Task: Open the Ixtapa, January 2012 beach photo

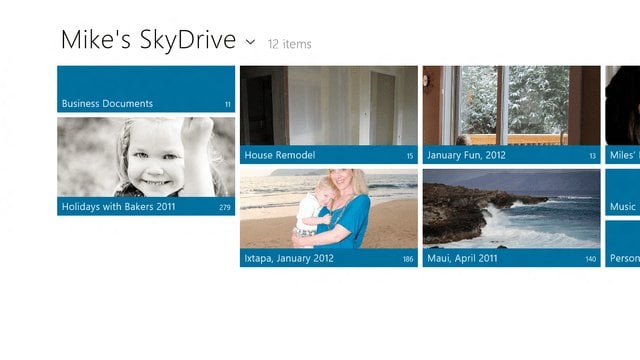Action: click(x=329, y=209)
